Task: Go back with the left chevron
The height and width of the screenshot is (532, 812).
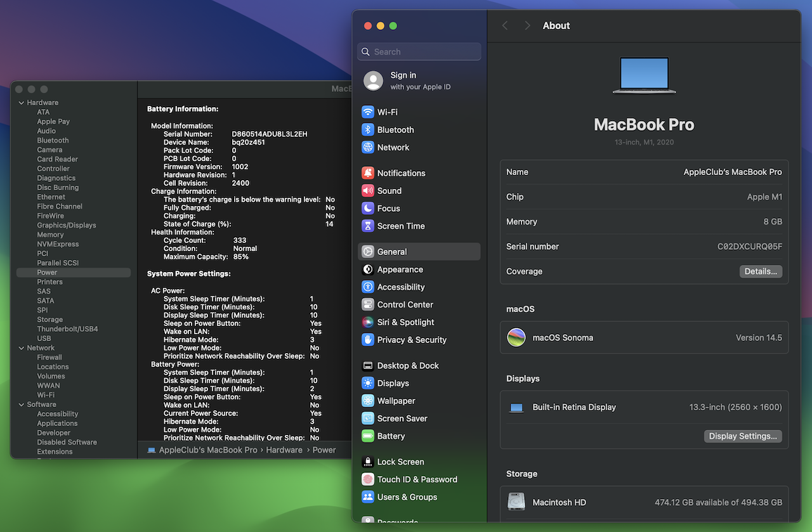Action: point(505,25)
